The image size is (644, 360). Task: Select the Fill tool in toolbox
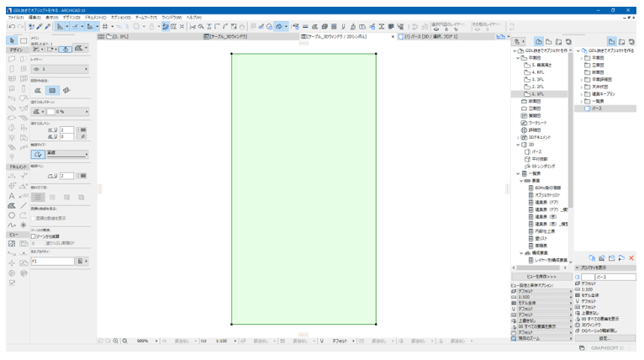[12, 205]
